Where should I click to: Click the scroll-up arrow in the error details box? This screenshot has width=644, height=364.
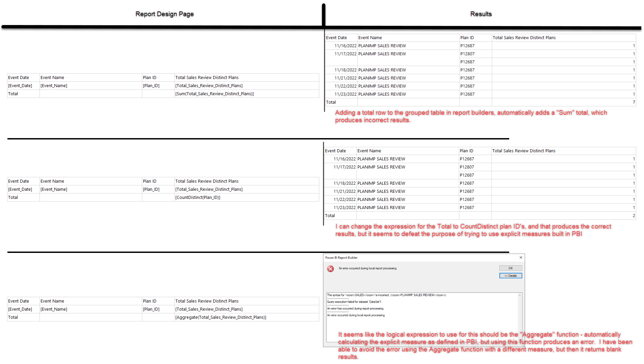519,295
